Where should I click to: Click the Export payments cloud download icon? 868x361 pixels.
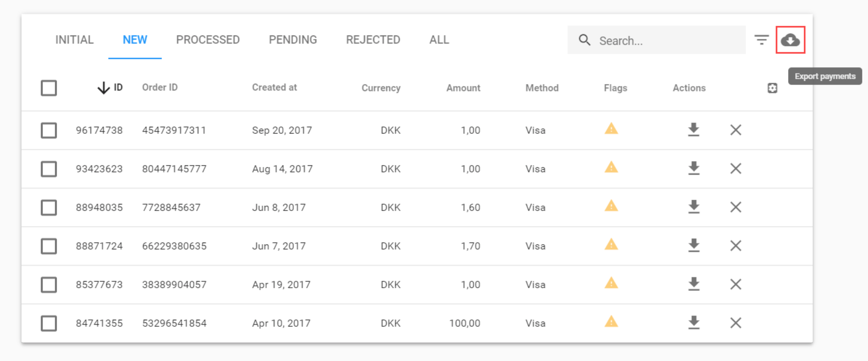pyautogui.click(x=790, y=40)
